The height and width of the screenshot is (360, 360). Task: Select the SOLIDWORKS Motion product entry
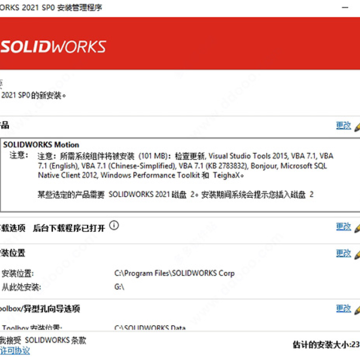(x=41, y=145)
